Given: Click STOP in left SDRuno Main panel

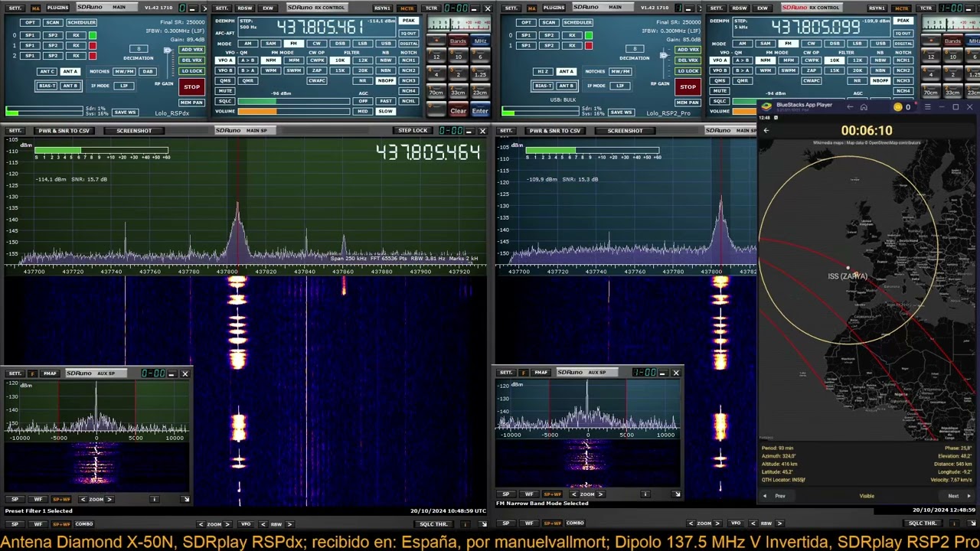Looking at the screenshot, I should pos(191,86).
